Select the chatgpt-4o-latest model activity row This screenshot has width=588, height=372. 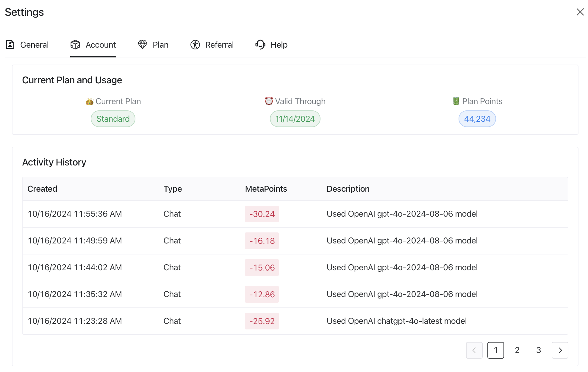coord(396,321)
